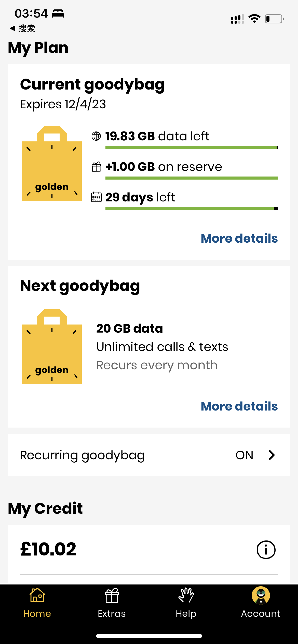Tap the Help hand icon

tap(186, 595)
